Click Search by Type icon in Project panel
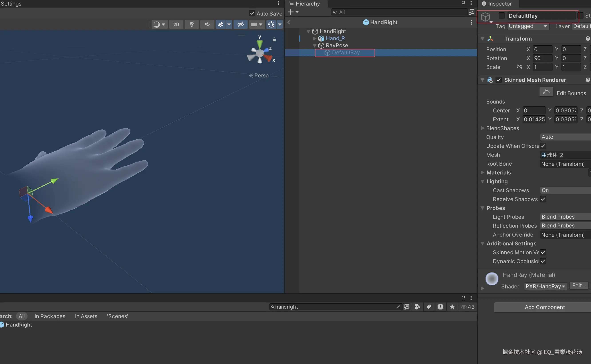Viewport: 591px width, 364px height. pyautogui.click(x=417, y=307)
